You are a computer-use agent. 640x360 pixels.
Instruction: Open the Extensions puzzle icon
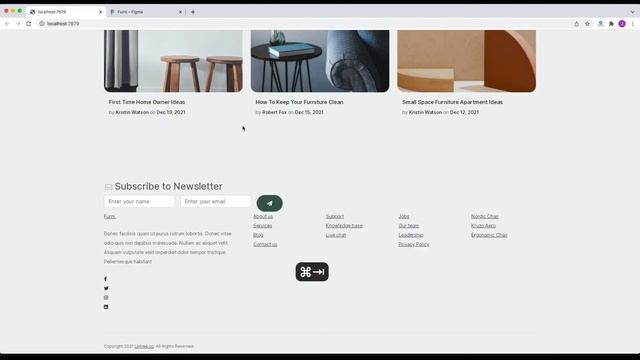coord(611,24)
